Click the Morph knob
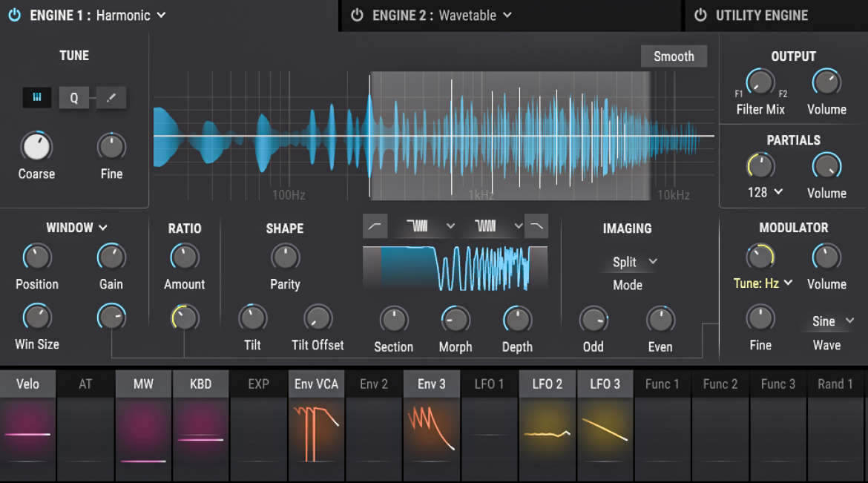Viewport: 868px width, 483px height. tap(456, 320)
